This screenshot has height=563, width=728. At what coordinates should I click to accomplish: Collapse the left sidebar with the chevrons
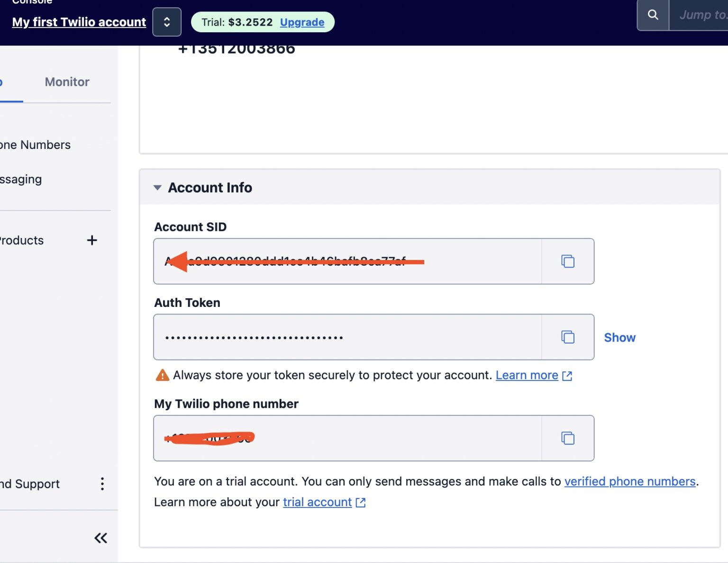tap(100, 538)
